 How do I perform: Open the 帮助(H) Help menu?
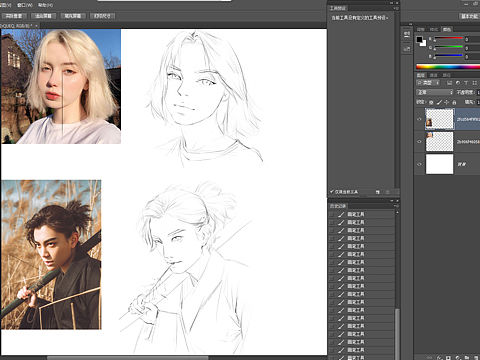pos(45,5)
